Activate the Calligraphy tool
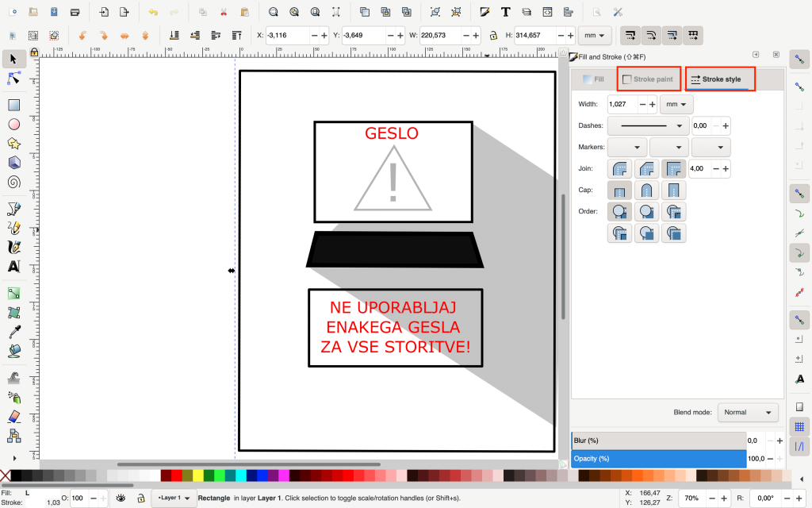 click(x=14, y=248)
